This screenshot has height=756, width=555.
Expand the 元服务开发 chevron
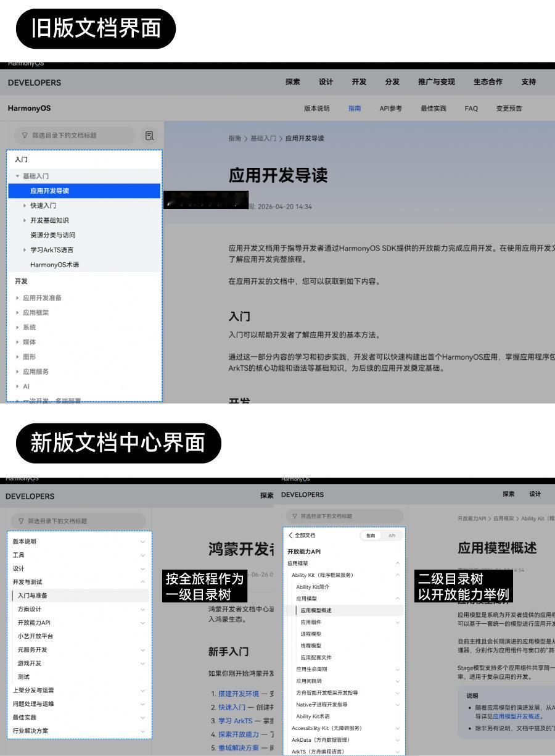point(143,650)
